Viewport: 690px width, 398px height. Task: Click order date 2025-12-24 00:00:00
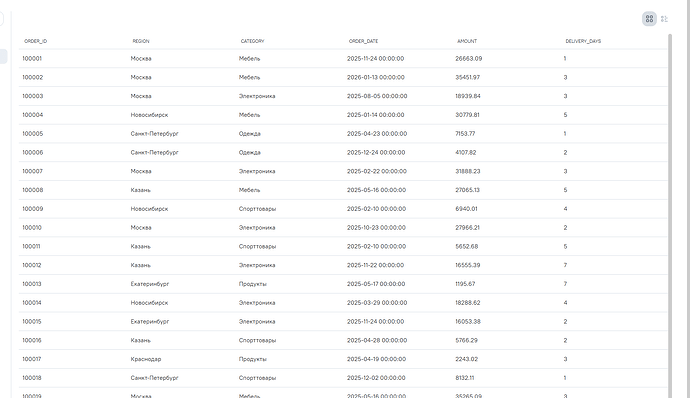[376, 153]
